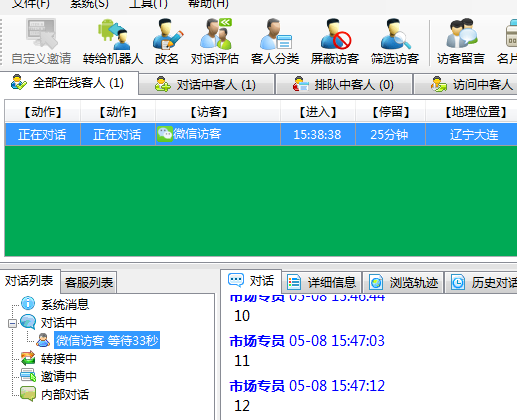Click first 正在对话 cell in row
The height and width of the screenshot is (420, 517).
pos(42,135)
